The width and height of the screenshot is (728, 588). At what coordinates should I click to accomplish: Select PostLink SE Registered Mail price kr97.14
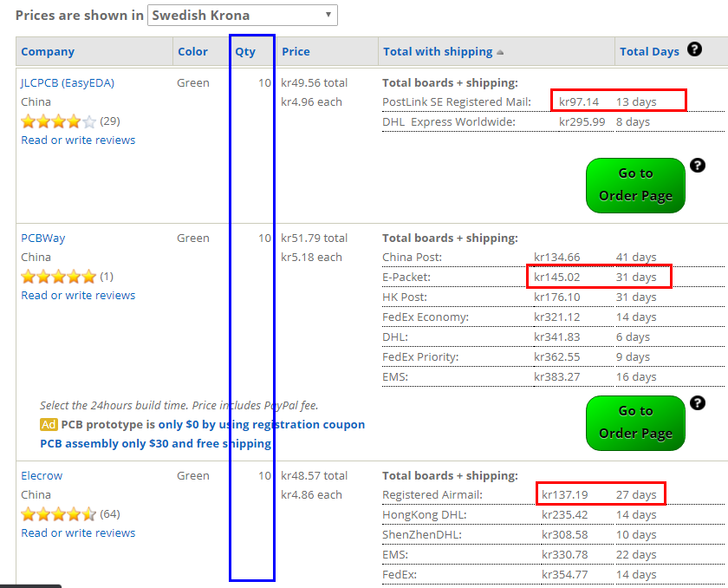[579, 102]
